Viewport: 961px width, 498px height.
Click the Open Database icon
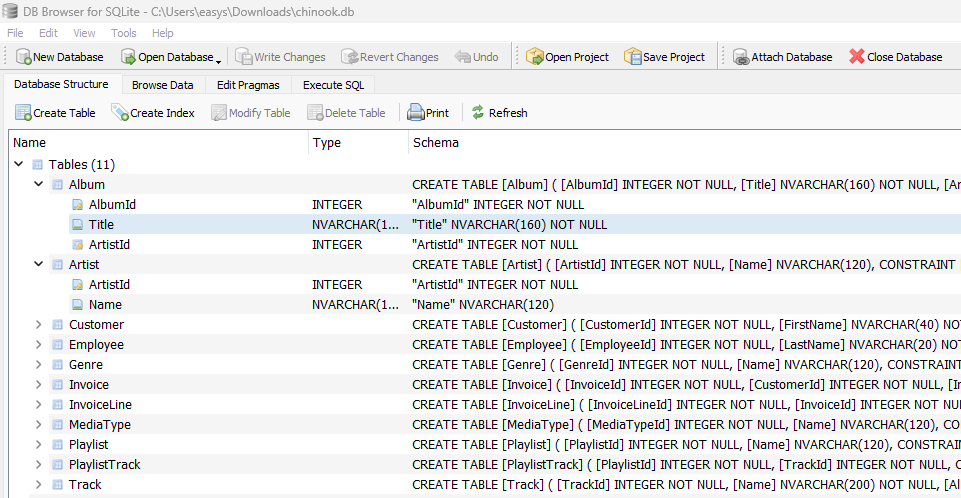coord(128,57)
